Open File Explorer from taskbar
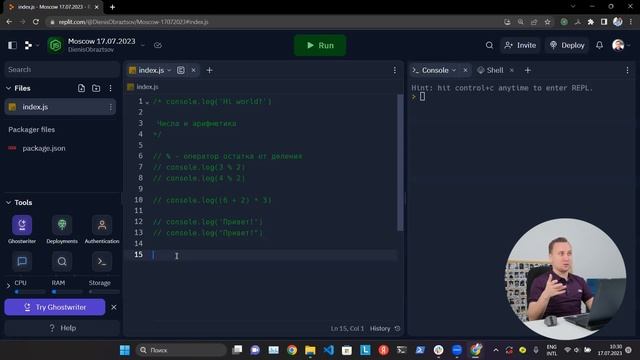This screenshot has height=360, width=640. (310, 350)
